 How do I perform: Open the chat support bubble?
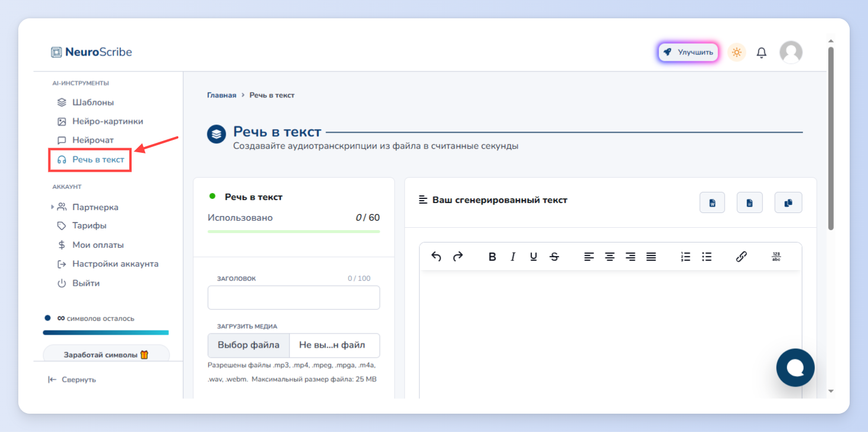coord(795,368)
